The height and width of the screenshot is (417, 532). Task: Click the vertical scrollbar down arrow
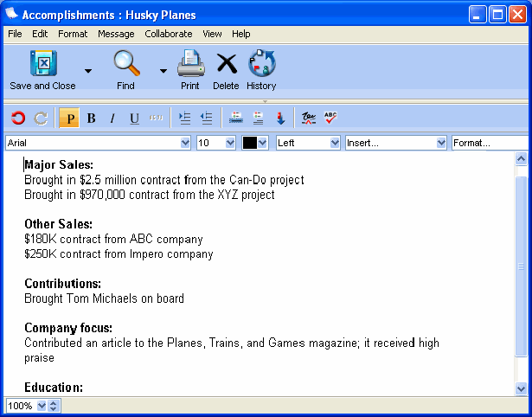521,388
